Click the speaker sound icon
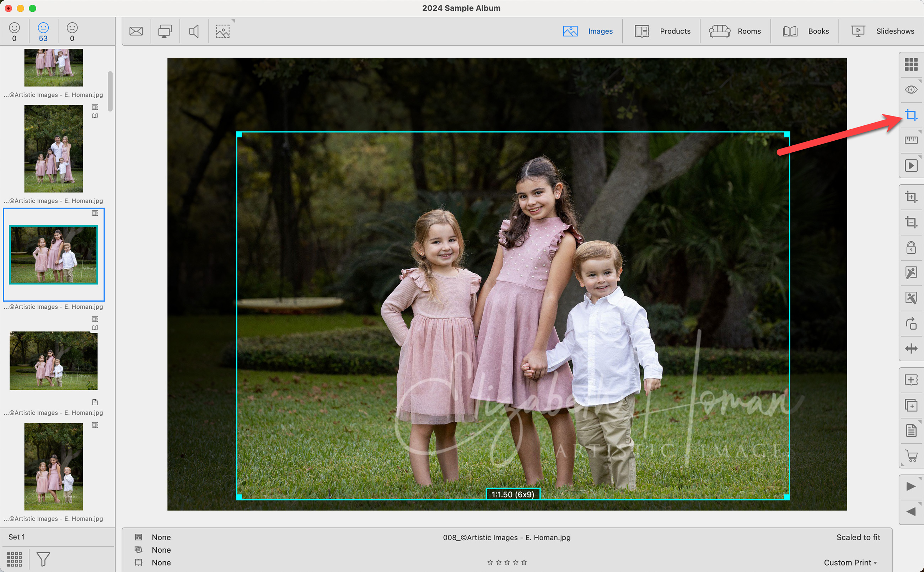Viewport: 924px width, 572px height. pos(194,31)
